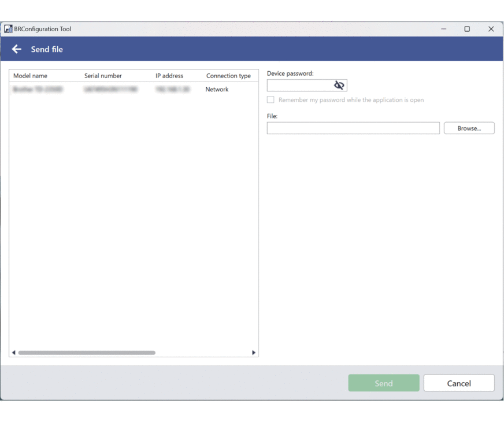This screenshot has width=504, height=422.
Task: Sort by Serial number column header
Action: 103,76
